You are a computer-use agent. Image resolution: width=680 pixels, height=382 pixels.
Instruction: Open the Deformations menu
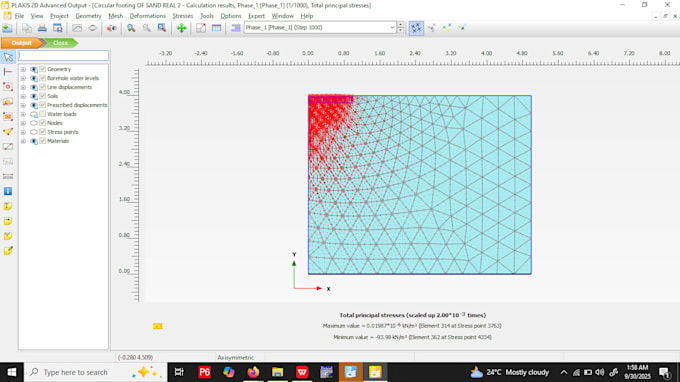147,16
